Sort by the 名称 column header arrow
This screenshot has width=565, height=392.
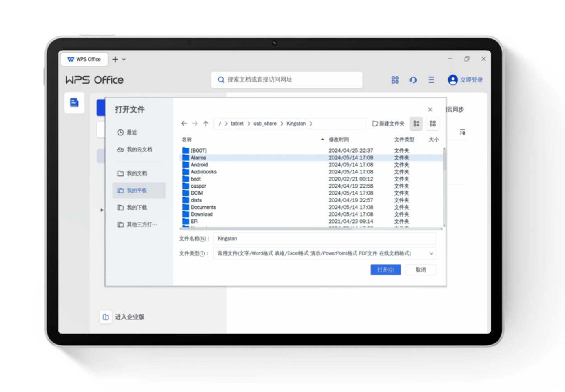pos(323,139)
